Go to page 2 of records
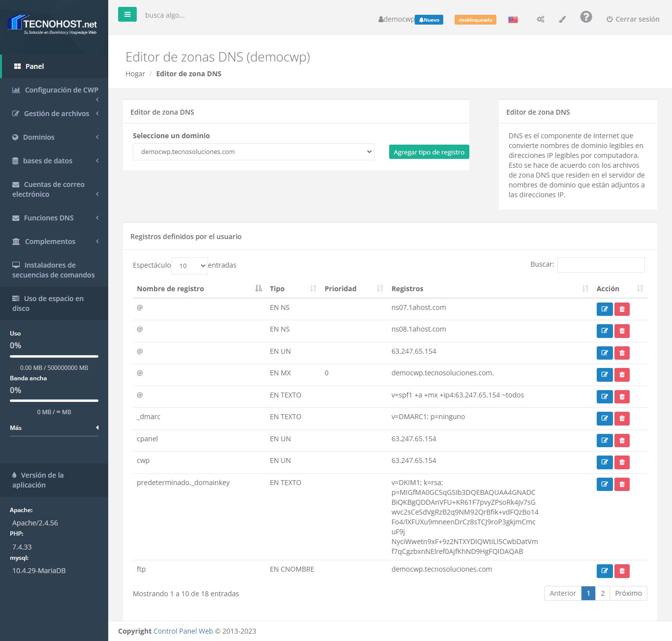 pos(602,593)
